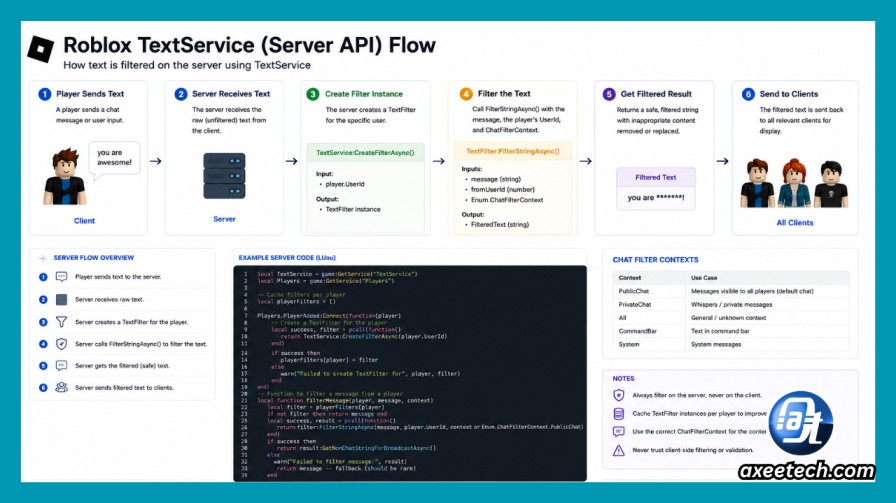Click chat icon beside "Use the correct ChatFilterContext"
896x503 pixels.
pos(618,432)
